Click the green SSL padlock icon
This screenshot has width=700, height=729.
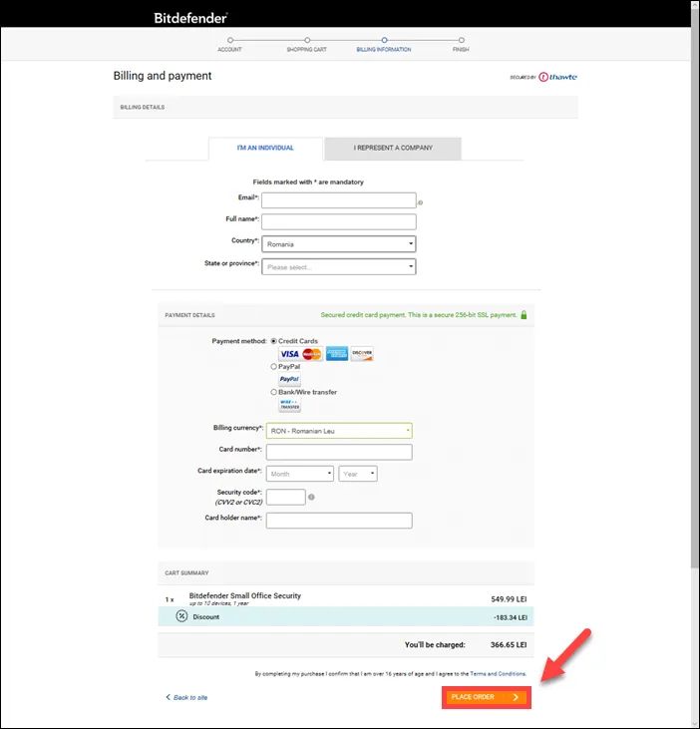coord(524,315)
